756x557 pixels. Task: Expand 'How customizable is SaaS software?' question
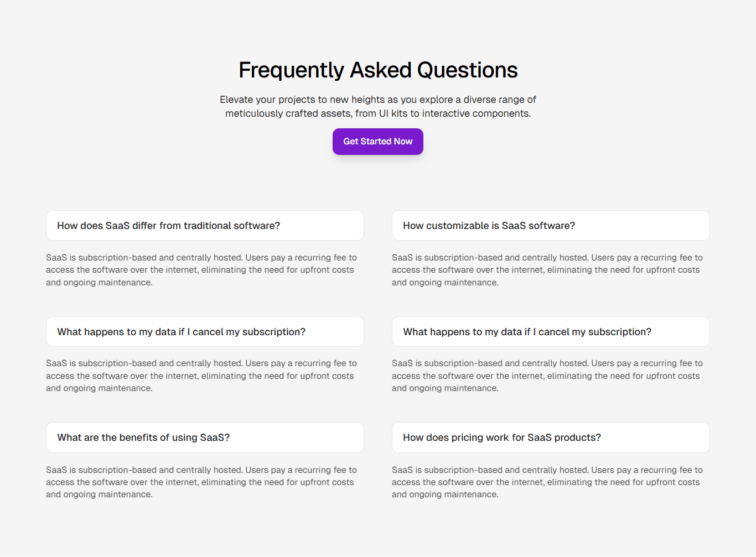pos(551,226)
